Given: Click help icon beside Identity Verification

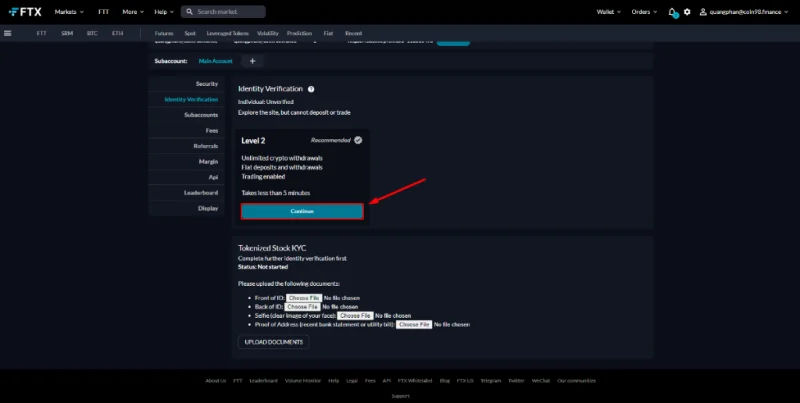Looking at the screenshot, I should point(311,89).
